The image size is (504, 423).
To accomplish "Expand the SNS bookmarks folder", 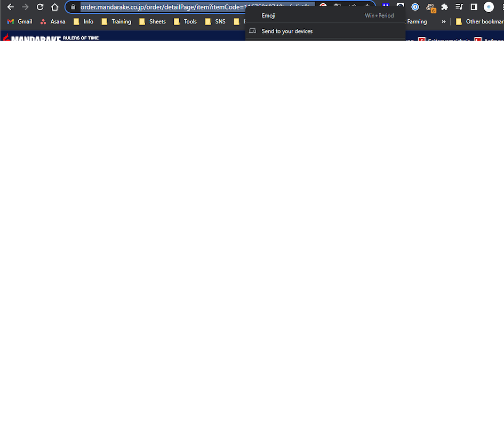I will click(x=215, y=21).
